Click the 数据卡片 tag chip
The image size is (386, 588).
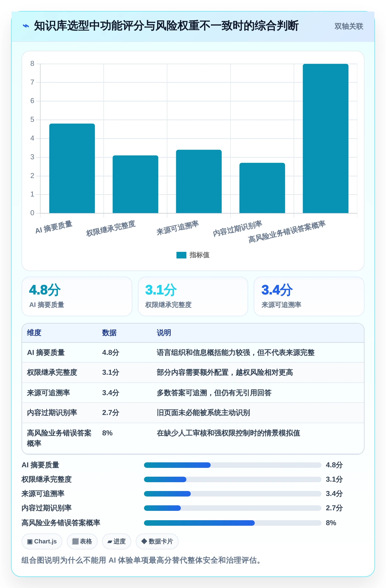pos(157,541)
